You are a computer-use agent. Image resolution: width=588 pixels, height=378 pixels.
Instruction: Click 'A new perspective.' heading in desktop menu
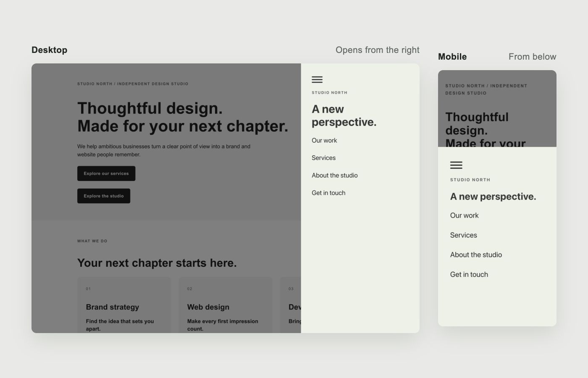tap(344, 115)
